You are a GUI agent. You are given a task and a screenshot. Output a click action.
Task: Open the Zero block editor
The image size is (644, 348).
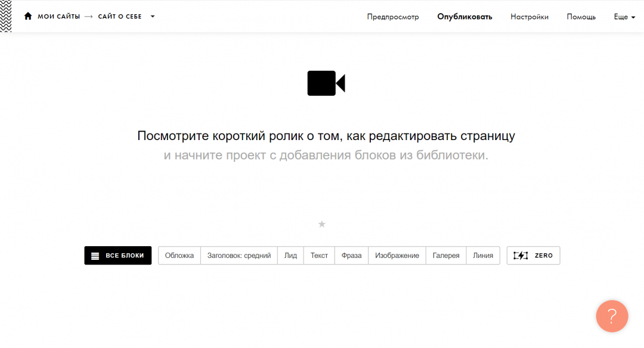(x=533, y=256)
